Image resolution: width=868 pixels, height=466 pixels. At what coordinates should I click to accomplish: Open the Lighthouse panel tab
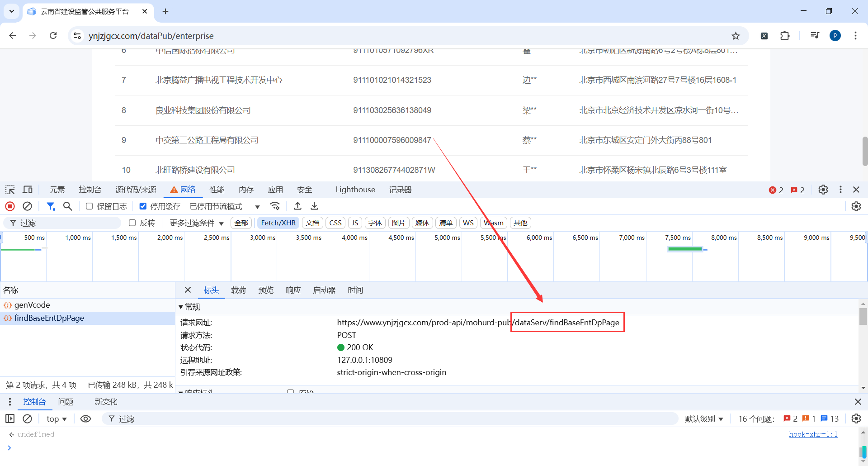(x=355, y=190)
